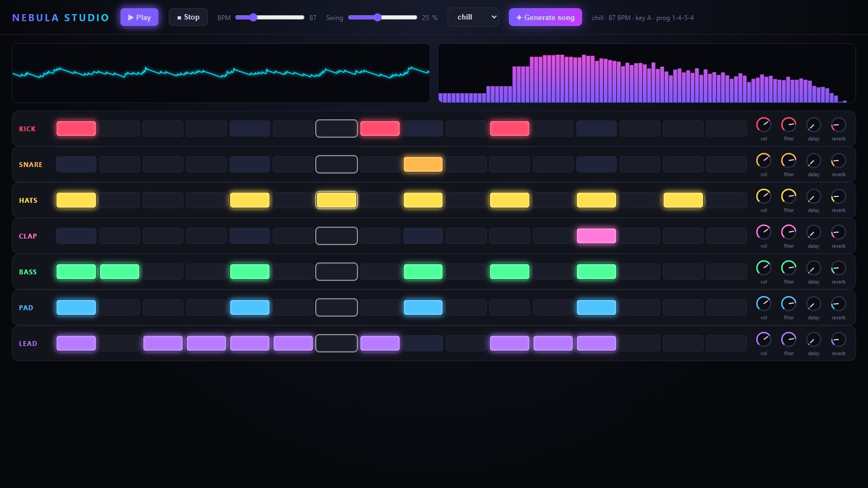The width and height of the screenshot is (868, 488).
Task: Click the LEAD vol knob
Action: coord(763,339)
